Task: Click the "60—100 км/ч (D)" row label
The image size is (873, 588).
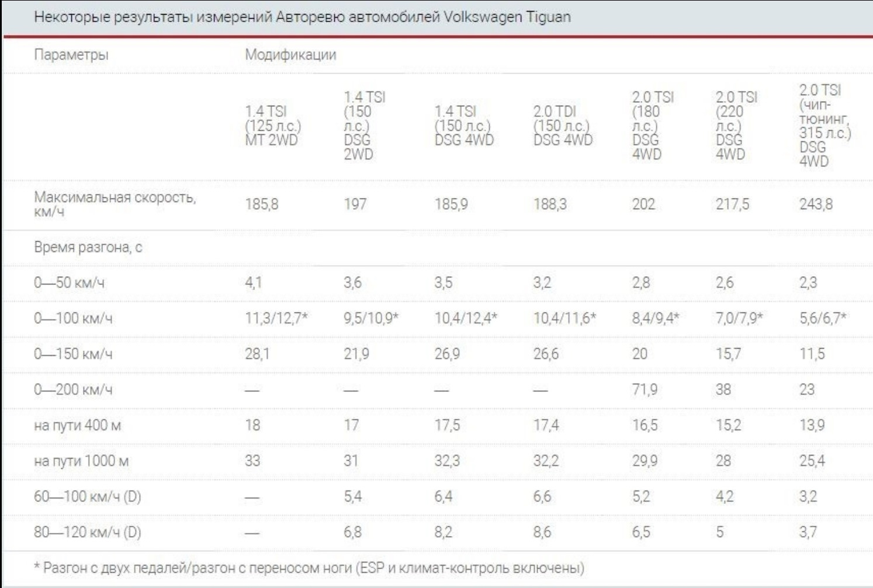Action: (87, 497)
